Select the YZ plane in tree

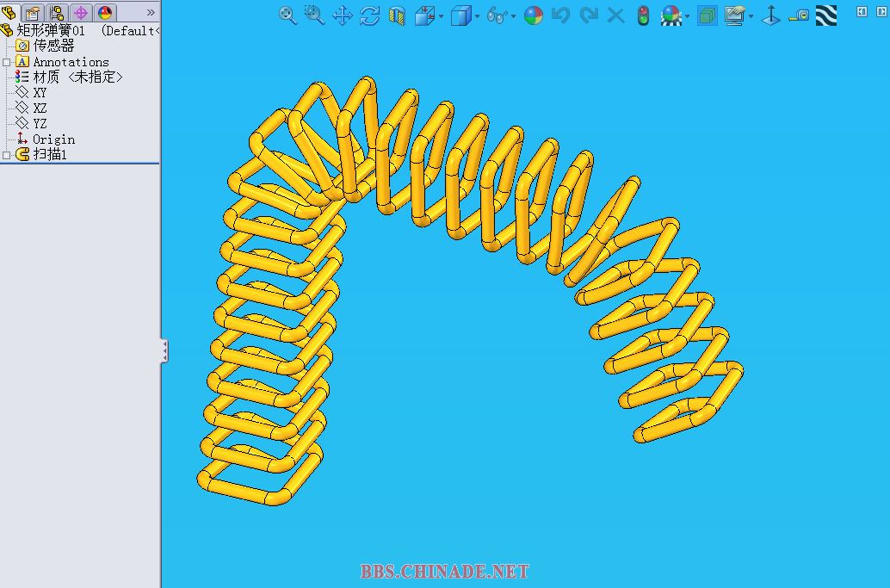coord(40,123)
